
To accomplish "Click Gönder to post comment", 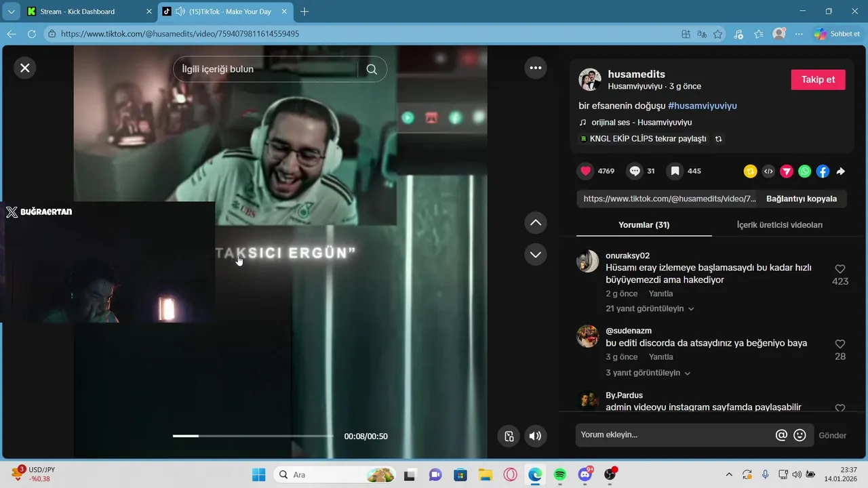I will click(x=832, y=435).
